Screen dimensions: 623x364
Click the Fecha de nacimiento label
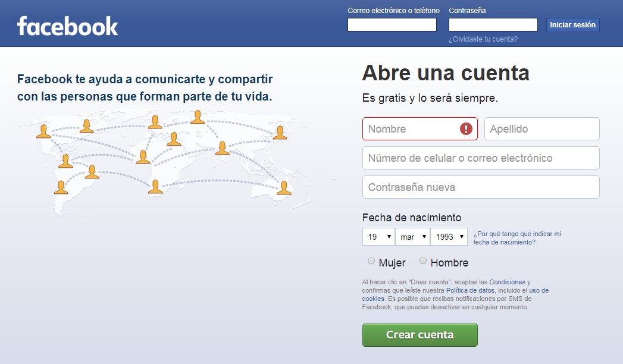point(412,218)
